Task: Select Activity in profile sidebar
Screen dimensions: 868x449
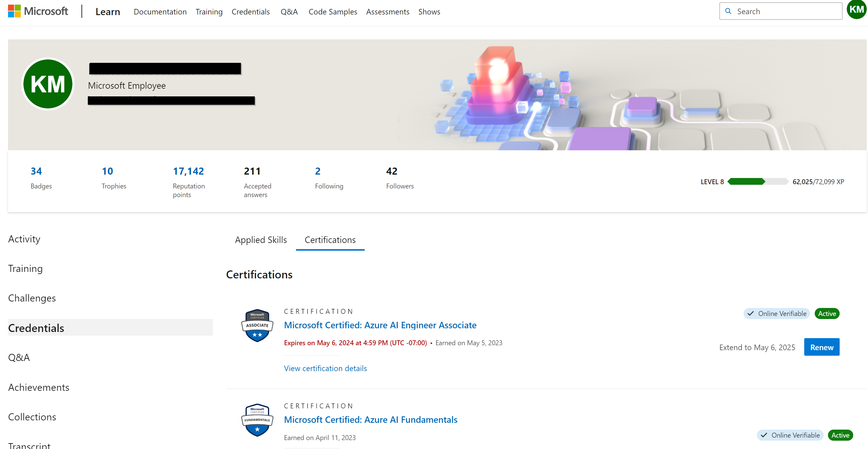Action: (24, 239)
